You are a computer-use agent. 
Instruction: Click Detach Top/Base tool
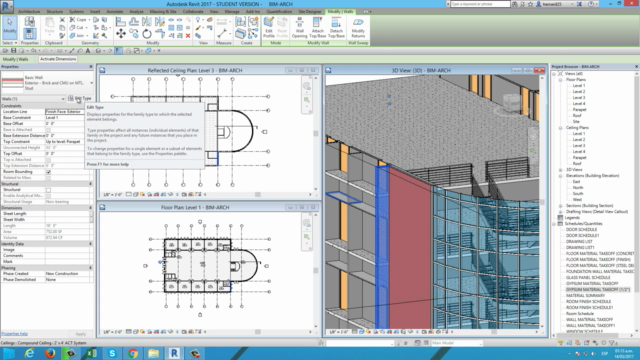336,27
